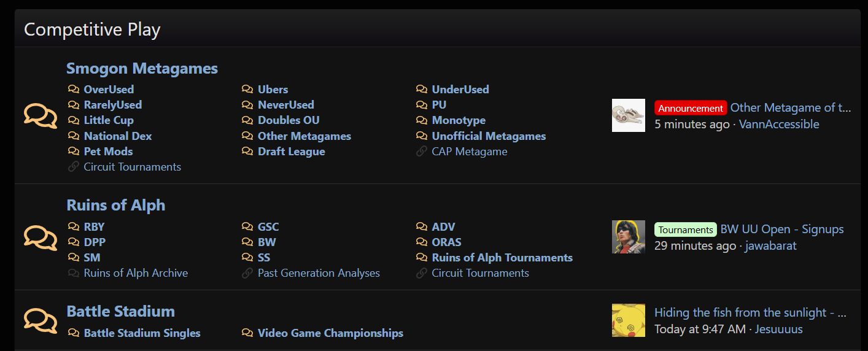The image size is (868, 351).
Task: Click the Smogon Metagames forum chat bubbles icon
Action: pos(41,115)
